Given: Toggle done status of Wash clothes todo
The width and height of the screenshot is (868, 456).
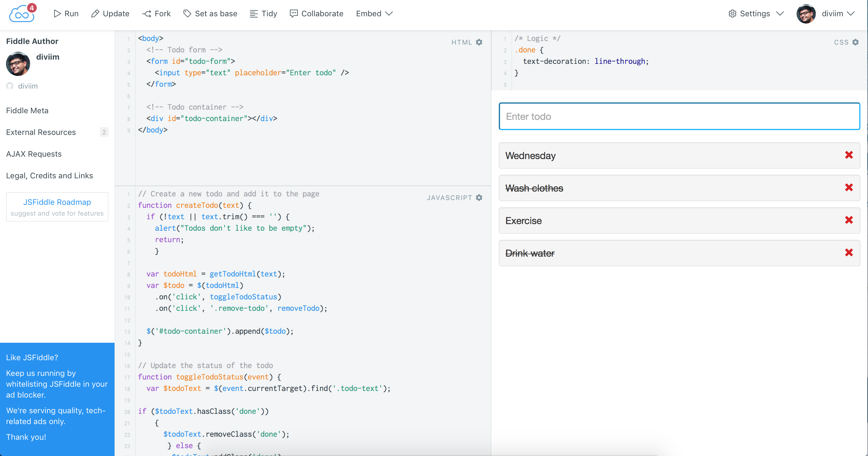Looking at the screenshot, I should pos(534,188).
